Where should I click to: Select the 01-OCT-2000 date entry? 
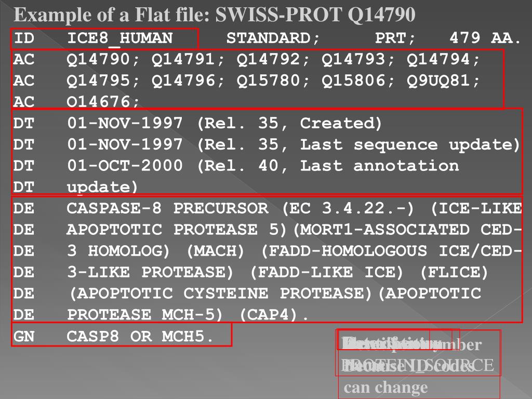[125, 166]
